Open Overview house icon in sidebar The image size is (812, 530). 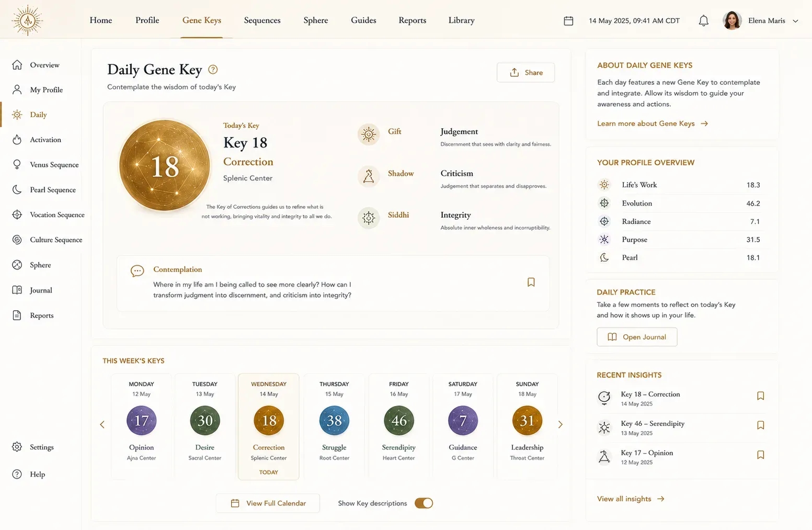pos(17,65)
